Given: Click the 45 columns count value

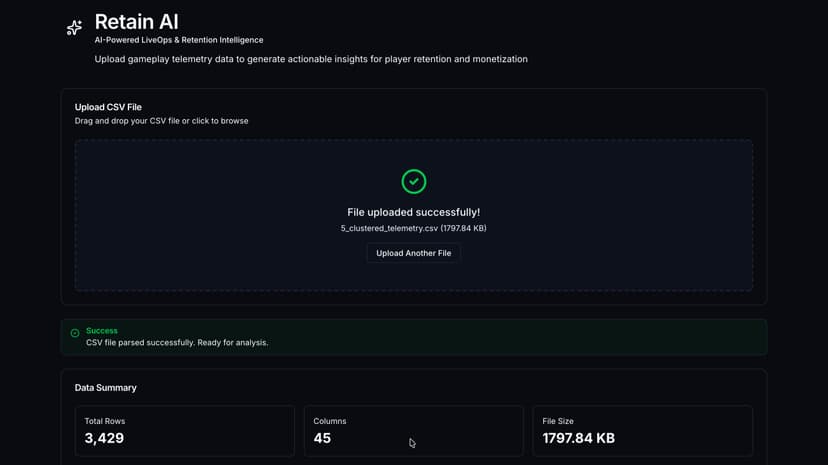Looking at the screenshot, I should tap(322, 438).
